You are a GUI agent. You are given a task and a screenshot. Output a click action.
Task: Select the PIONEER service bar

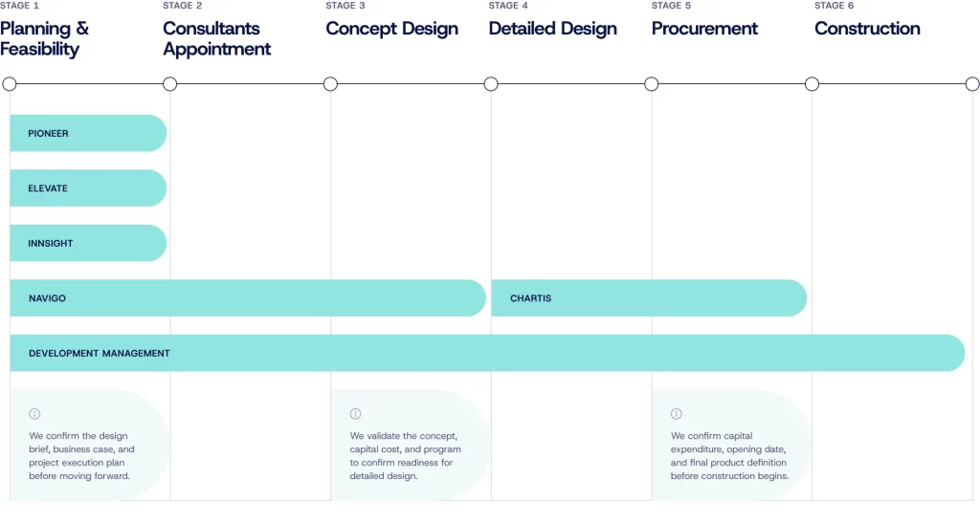coord(88,134)
